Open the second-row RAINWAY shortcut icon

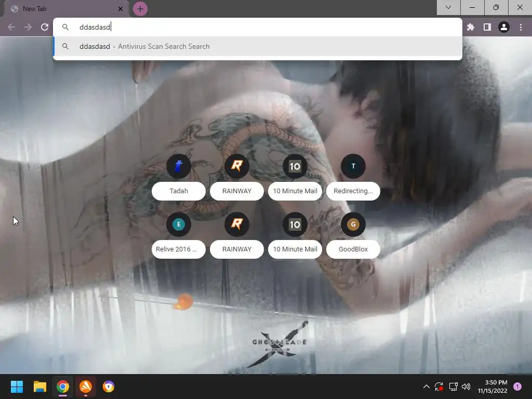click(x=237, y=224)
